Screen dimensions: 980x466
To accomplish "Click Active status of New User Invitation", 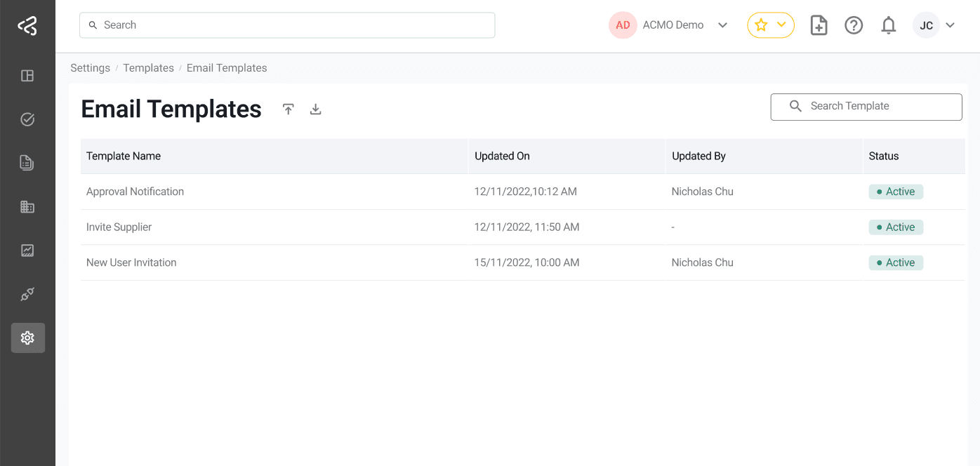I will [x=896, y=262].
